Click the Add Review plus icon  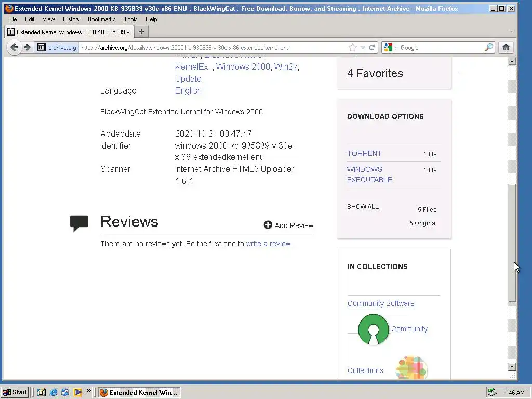click(268, 225)
